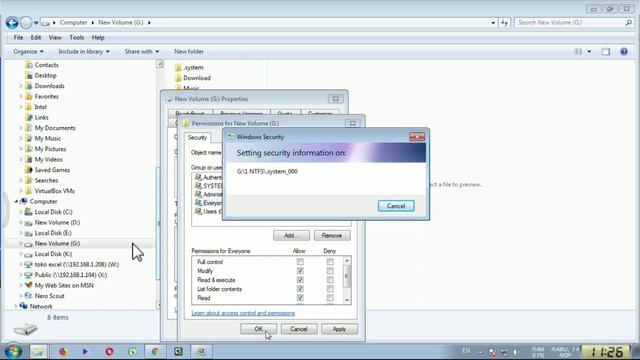The image size is (640, 360).
Task: Click the refresh button beside address bar
Action: pyautogui.click(x=504, y=23)
